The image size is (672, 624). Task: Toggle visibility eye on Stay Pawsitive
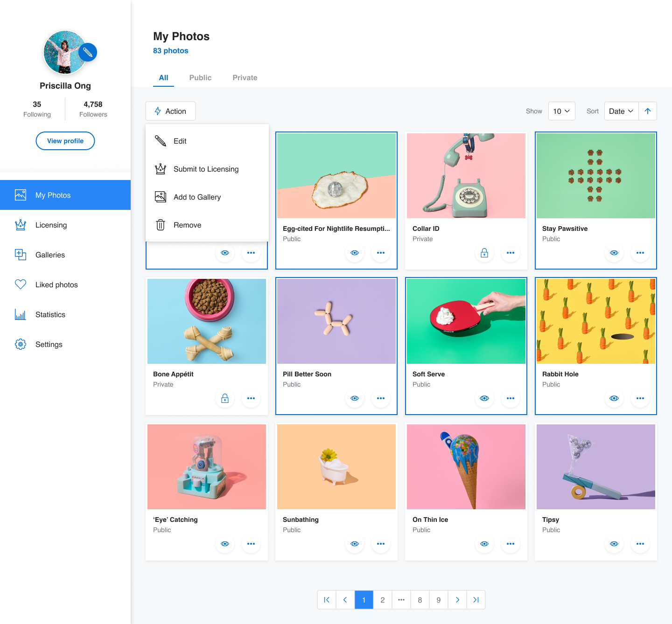point(614,253)
